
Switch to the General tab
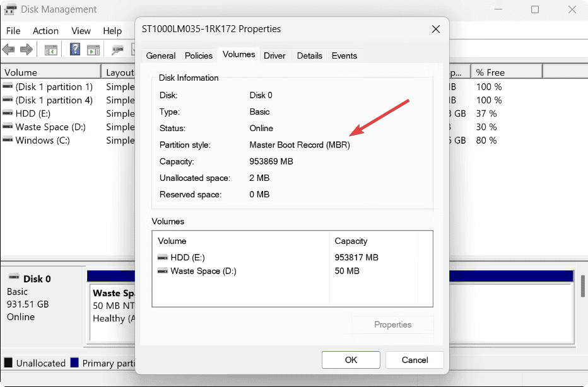(x=160, y=55)
